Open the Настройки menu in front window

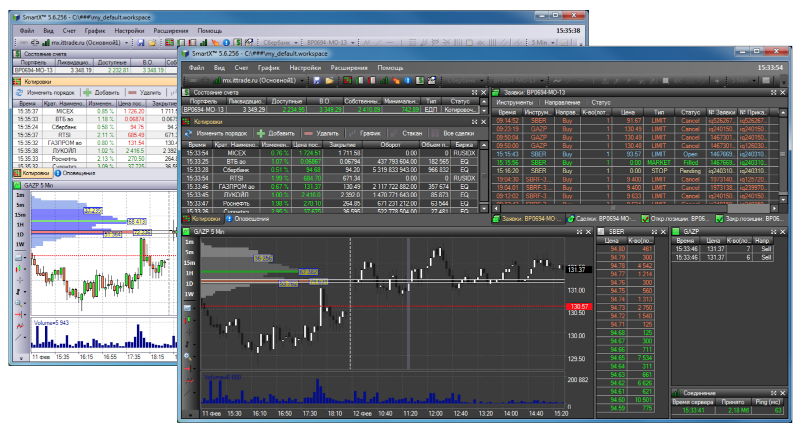[x=305, y=67]
